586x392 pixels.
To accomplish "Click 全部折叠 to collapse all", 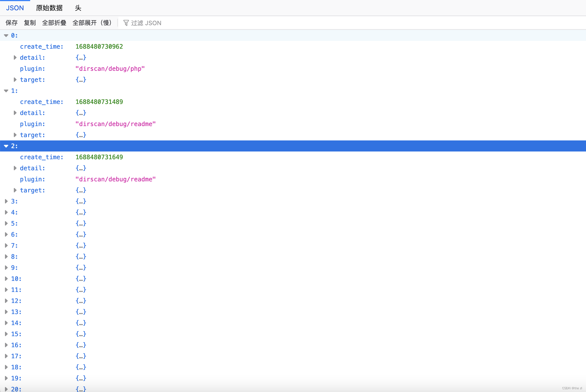I will point(54,23).
